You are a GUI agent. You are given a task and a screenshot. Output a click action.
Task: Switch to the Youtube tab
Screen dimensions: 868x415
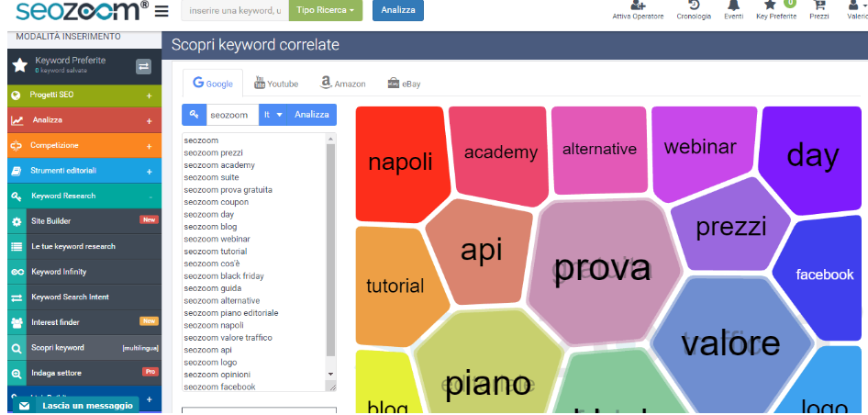275,84
